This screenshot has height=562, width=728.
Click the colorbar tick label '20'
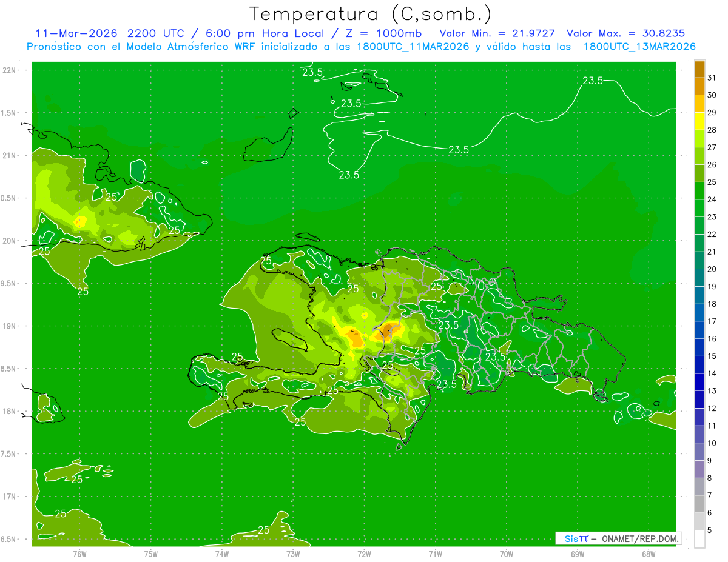712,269
